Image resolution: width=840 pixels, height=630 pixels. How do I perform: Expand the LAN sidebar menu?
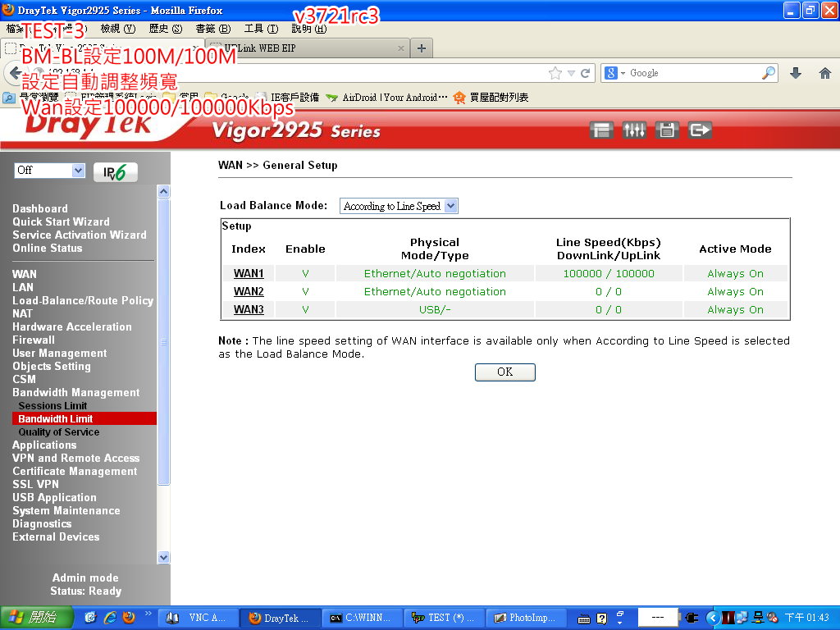[23, 288]
